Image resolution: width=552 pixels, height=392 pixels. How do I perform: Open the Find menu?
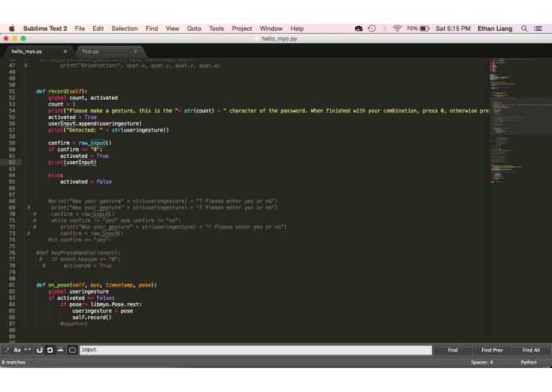click(x=152, y=29)
